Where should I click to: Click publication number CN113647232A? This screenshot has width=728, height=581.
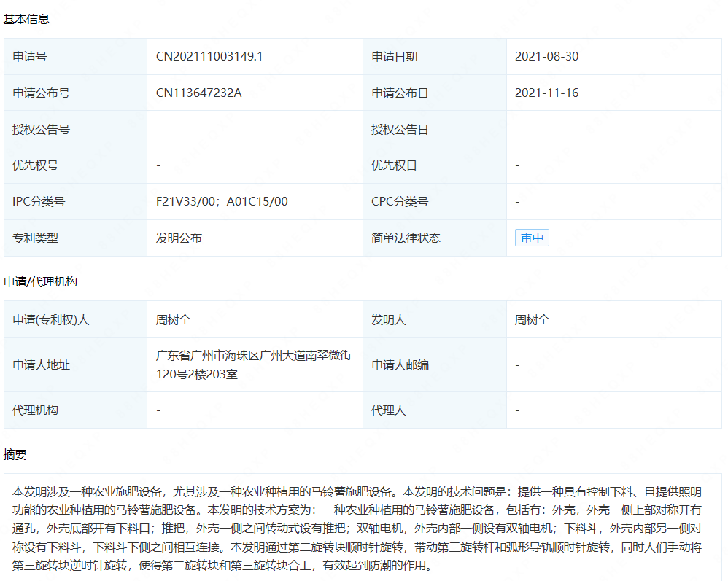(198, 93)
